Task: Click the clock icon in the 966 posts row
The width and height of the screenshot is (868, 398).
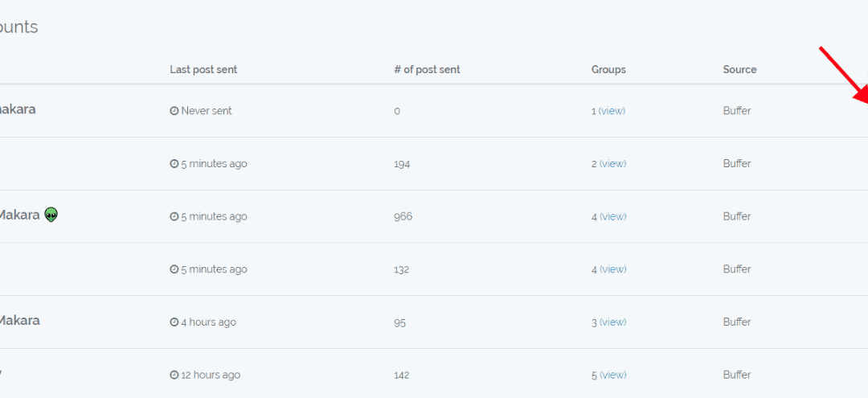Action: (x=174, y=217)
